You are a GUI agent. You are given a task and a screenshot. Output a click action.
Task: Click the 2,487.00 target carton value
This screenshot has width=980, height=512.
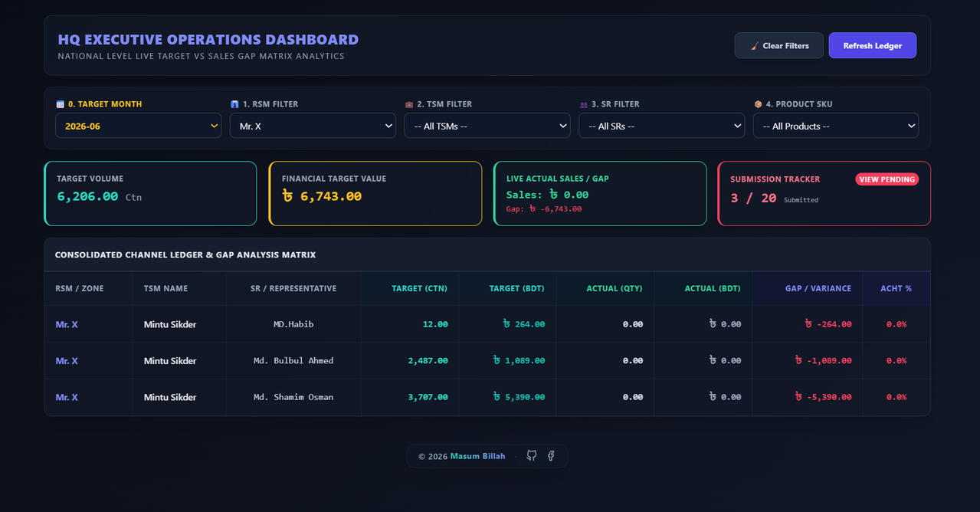point(428,360)
